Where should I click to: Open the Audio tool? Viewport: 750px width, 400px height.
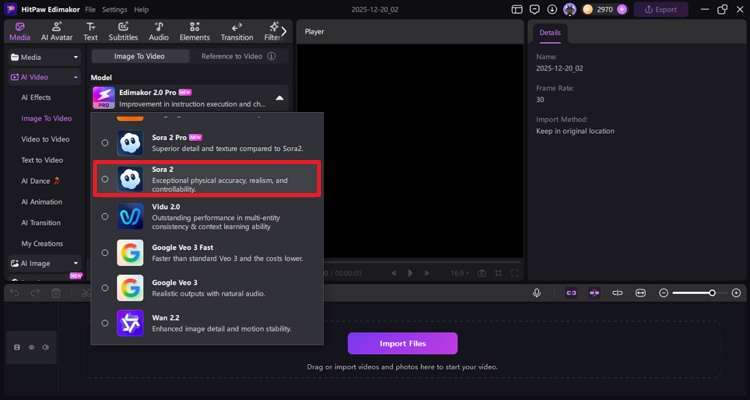[159, 32]
